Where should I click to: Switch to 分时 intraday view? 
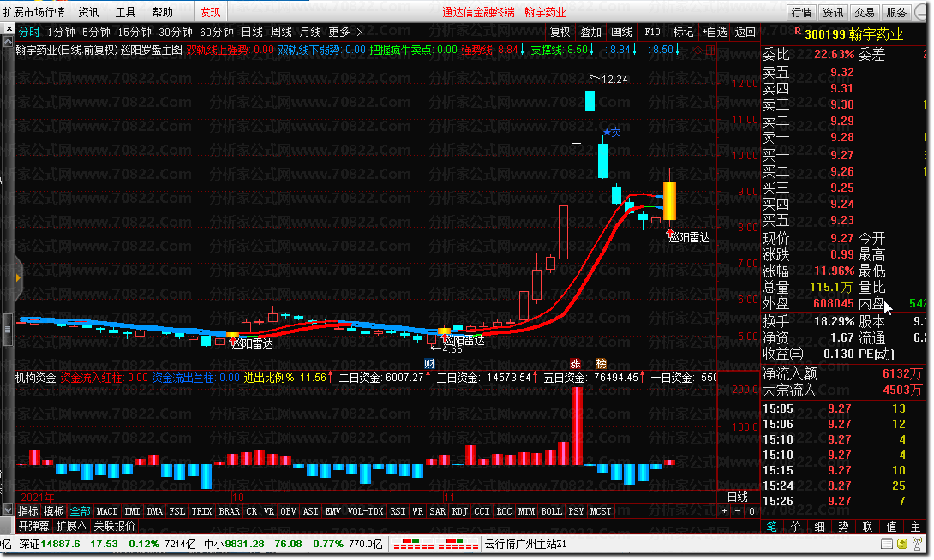click(28, 32)
